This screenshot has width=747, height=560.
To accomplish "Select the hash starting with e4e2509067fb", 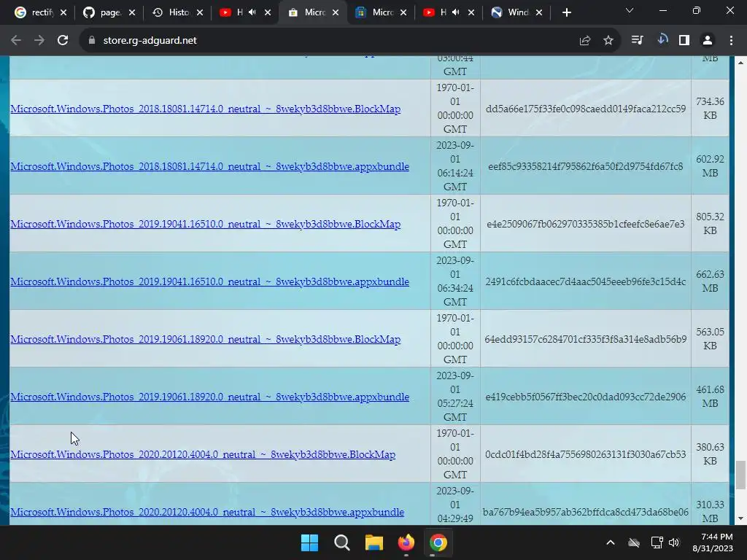I will point(586,224).
